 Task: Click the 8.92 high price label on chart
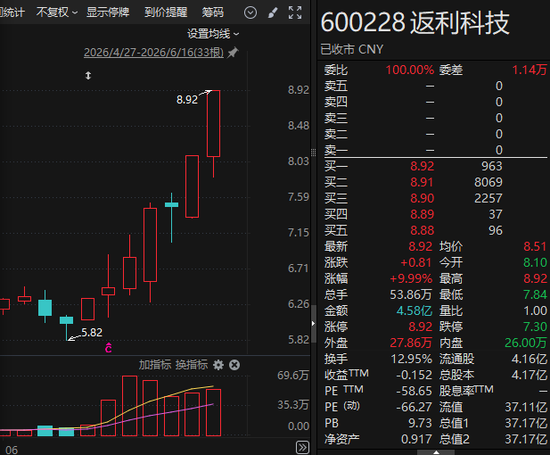pos(187,100)
